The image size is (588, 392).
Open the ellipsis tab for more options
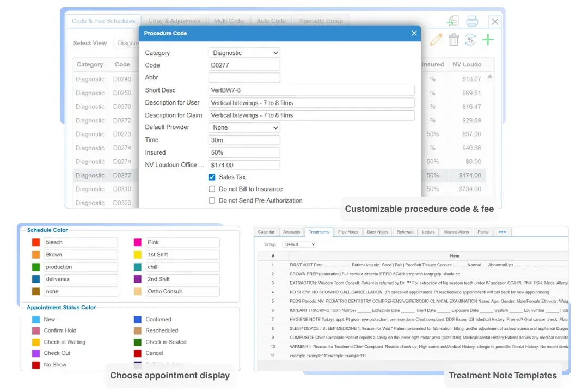coord(501,231)
